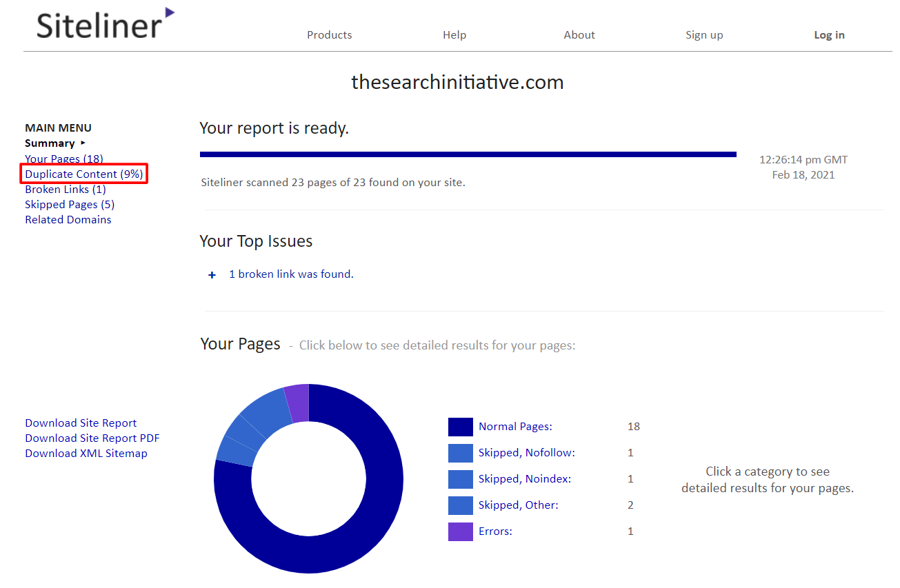Click the Log in link
900x588 pixels.
(x=829, y=35)
